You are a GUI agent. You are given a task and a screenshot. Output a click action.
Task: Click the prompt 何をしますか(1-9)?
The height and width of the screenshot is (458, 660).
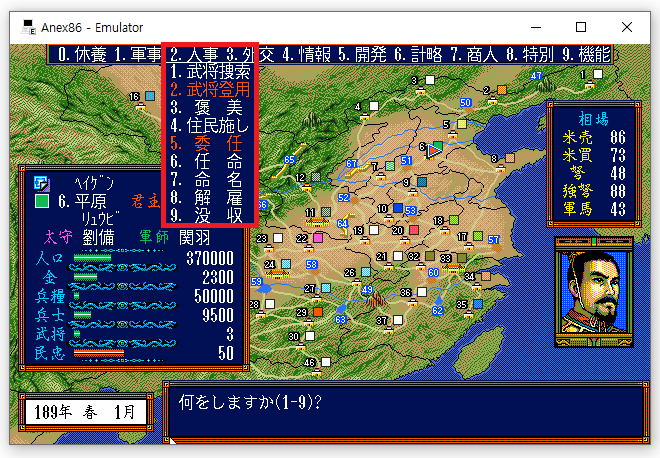pyautogui.click(x=250, y=402)
